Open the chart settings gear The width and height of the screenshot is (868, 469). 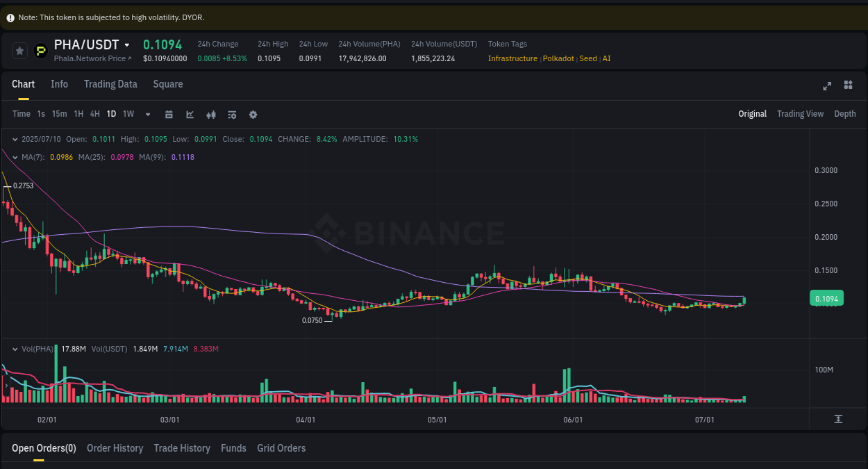253,114
